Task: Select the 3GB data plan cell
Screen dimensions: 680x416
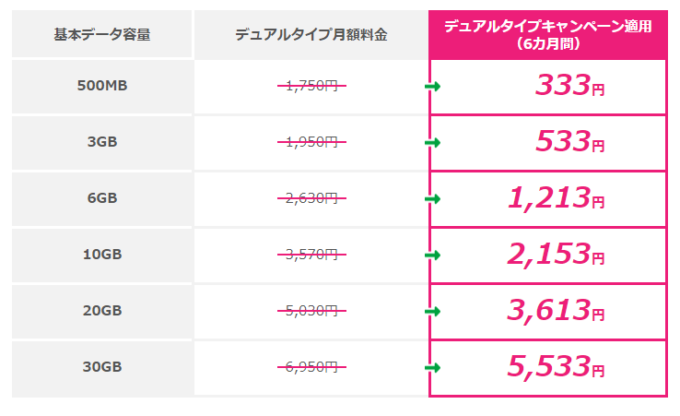Action: (102, 143)
